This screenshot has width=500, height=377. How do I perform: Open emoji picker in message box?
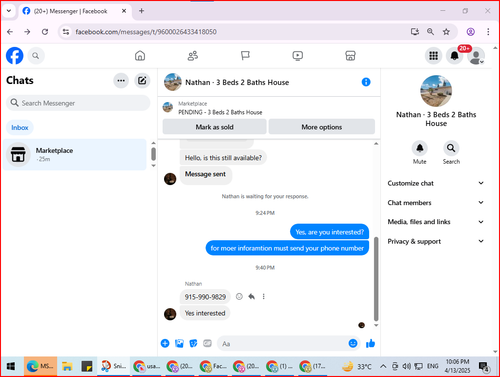pos(353,343)
